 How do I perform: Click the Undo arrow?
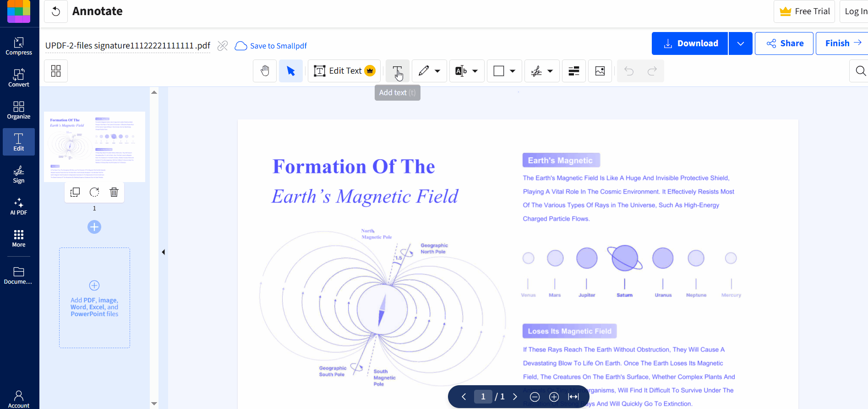pos(629,71)
